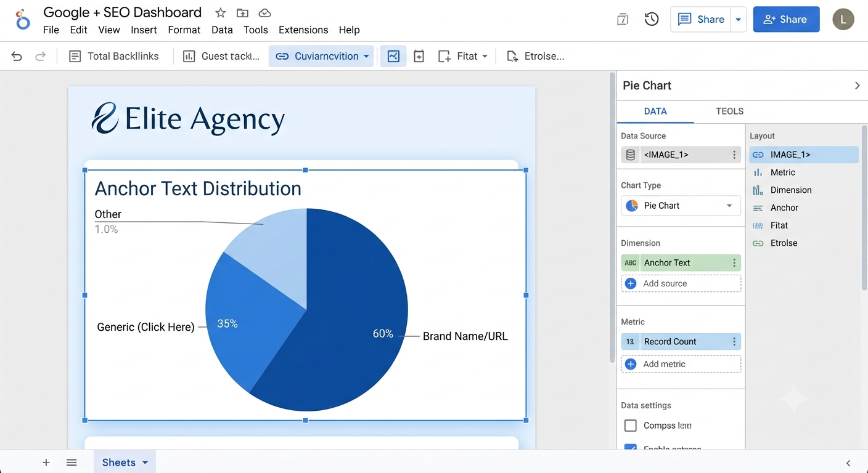This screenshot has width=868, height=473.
Task: Click the Elite Agency logo
Action: [188, 118]
